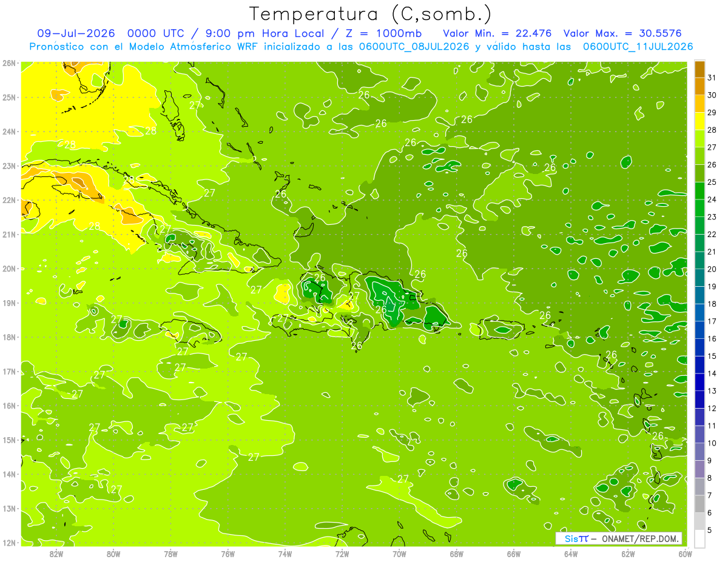728x562 pixels.
Task: Click the "26N" latitude axis label
Action: (8, 63)
